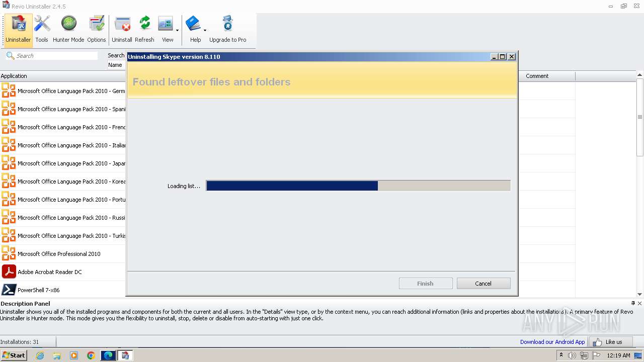Screen dimensions: 644x362
Task: Click the Like us button
Action: [610, 342]
